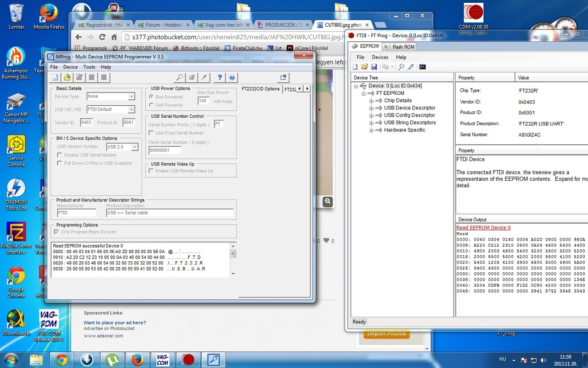Click the down arrow of MProg log scrollbar
This screenshot has width=588, height=368.
coord(233,274)
